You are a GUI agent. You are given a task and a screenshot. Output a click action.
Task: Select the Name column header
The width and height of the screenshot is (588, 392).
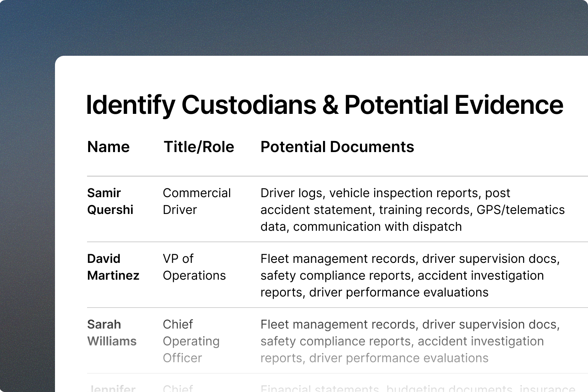click(x=108, y=147)
